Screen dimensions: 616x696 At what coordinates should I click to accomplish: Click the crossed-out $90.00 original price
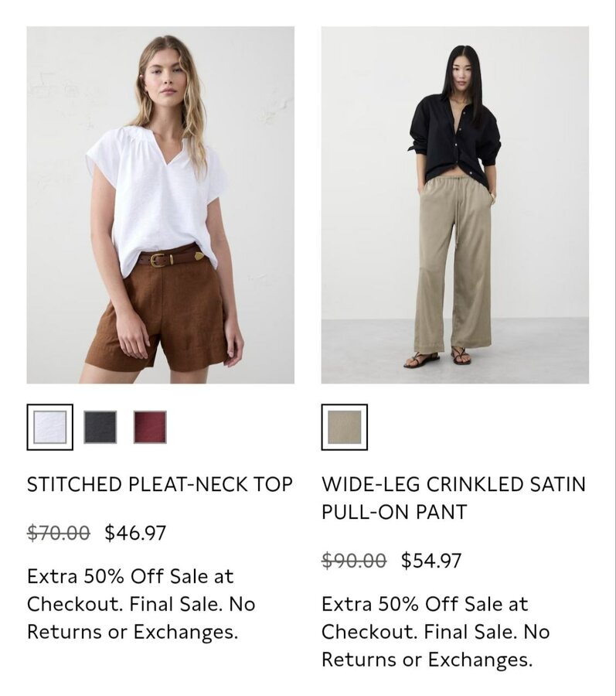354,560
